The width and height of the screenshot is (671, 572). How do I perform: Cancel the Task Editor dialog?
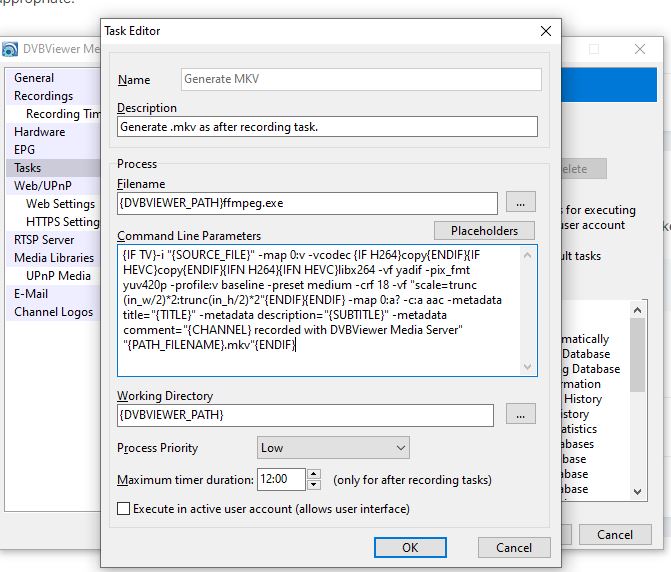point(514,547)
